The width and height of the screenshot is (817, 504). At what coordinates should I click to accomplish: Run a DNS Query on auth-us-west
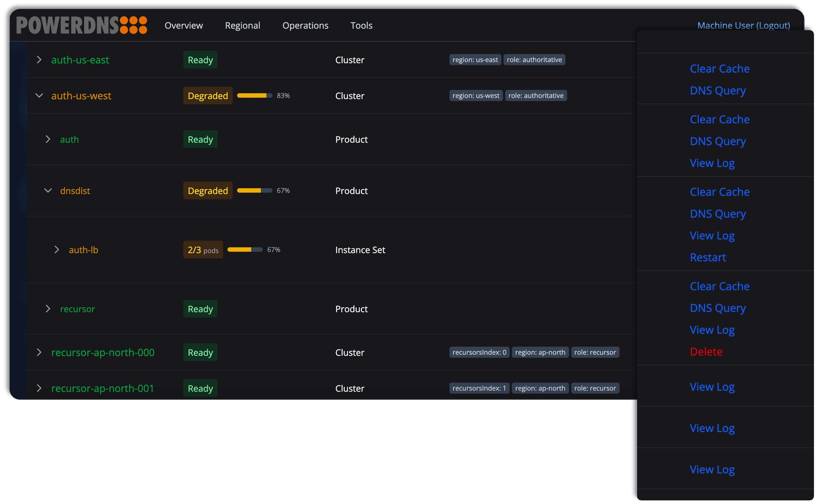(x=718, y=141)
